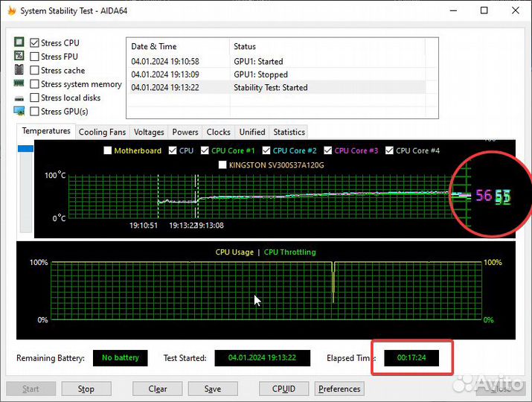Image resolution: width=532 pixels, height=402 pixels.
Task: Click the disk drive icon beside local disks
Action: [x=19, y=98]
